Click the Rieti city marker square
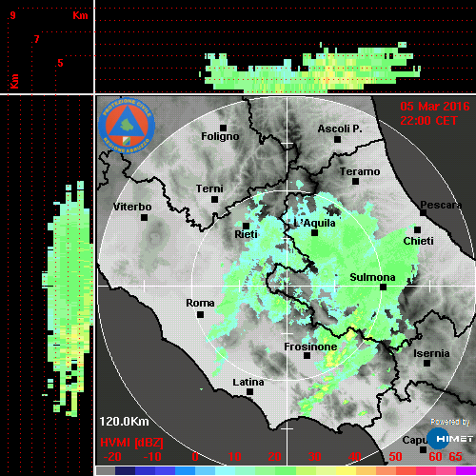Viewport: 476px width, 476px height. 246,226
